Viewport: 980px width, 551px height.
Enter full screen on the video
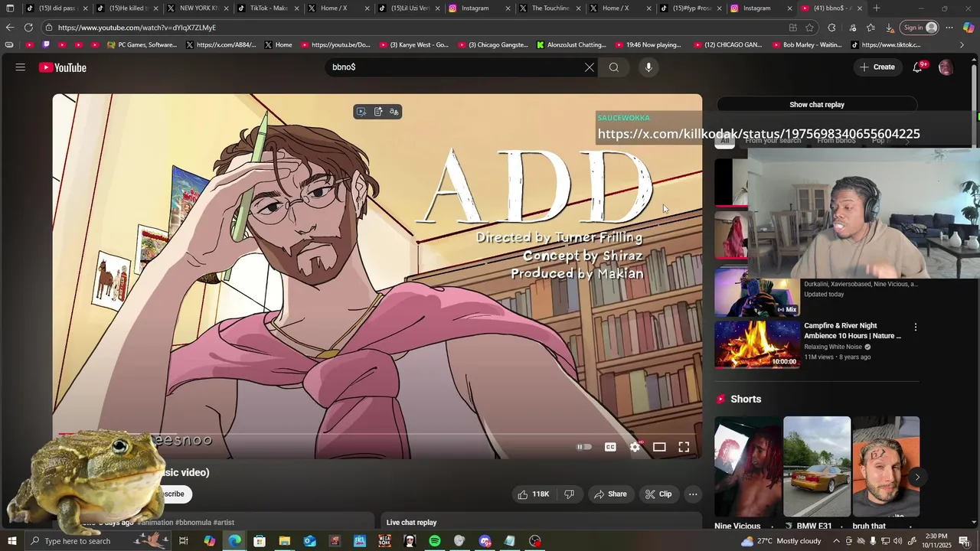[x=684, y=447]
